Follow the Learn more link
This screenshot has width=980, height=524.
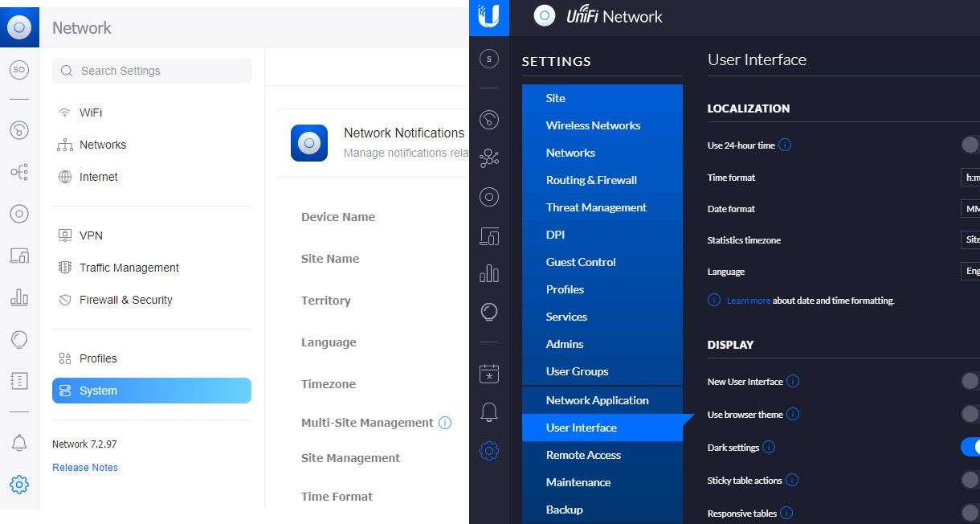pyautogui.click(x=749, y=301)
